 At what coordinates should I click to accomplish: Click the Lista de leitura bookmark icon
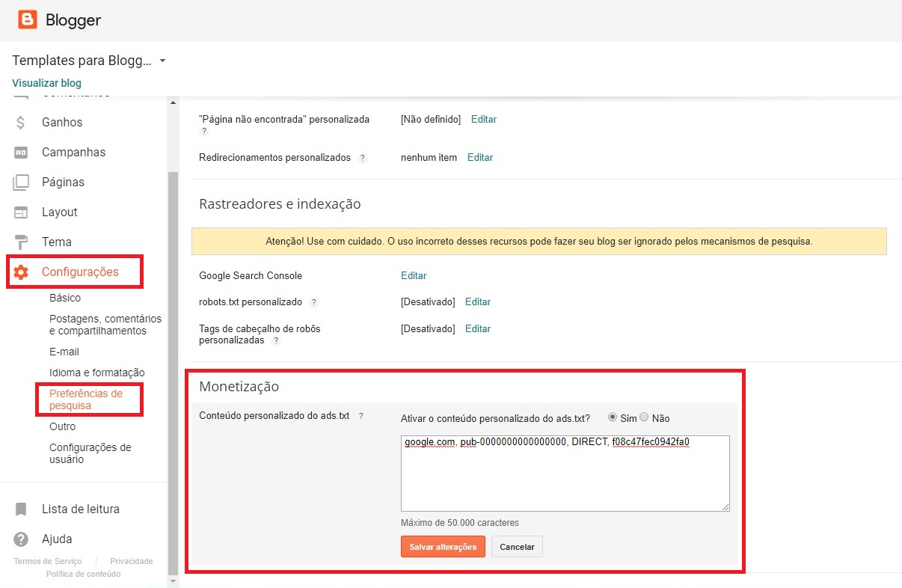[21, 509]
